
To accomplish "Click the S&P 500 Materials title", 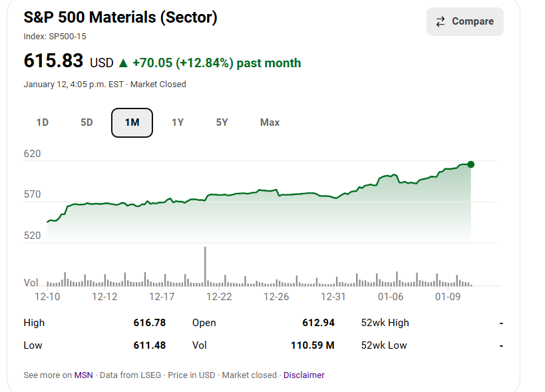I will [x=120, y=18].
